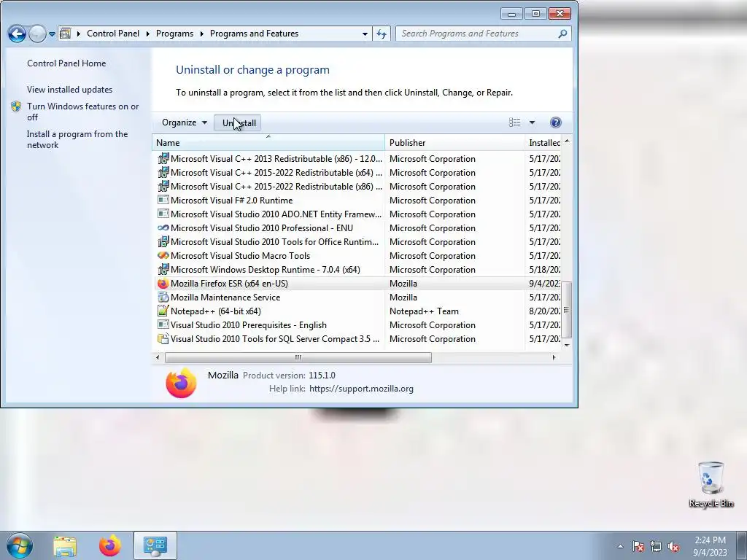Image resolution: width=747 pixels, height=560 pixels.
Task: Open network status tray icon
Action: click(x=656, y=546)
